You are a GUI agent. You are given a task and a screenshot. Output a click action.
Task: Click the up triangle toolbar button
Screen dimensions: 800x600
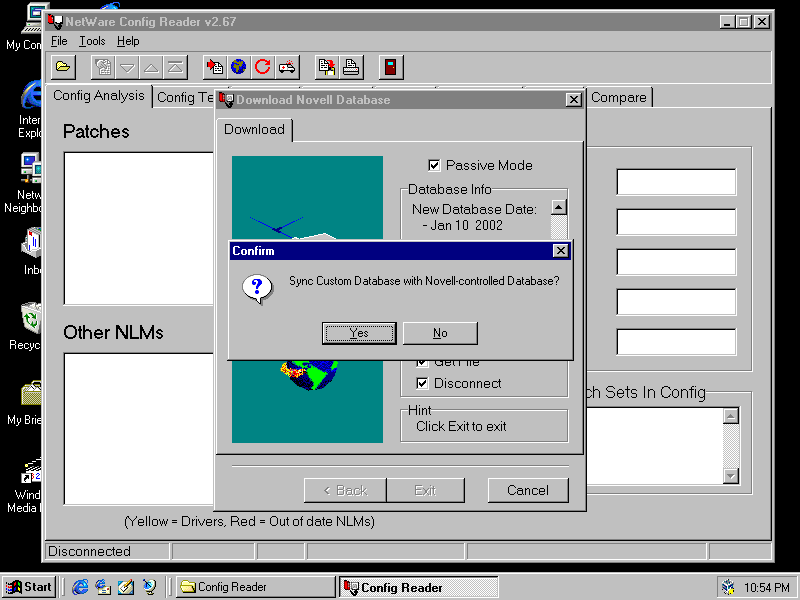151,67
